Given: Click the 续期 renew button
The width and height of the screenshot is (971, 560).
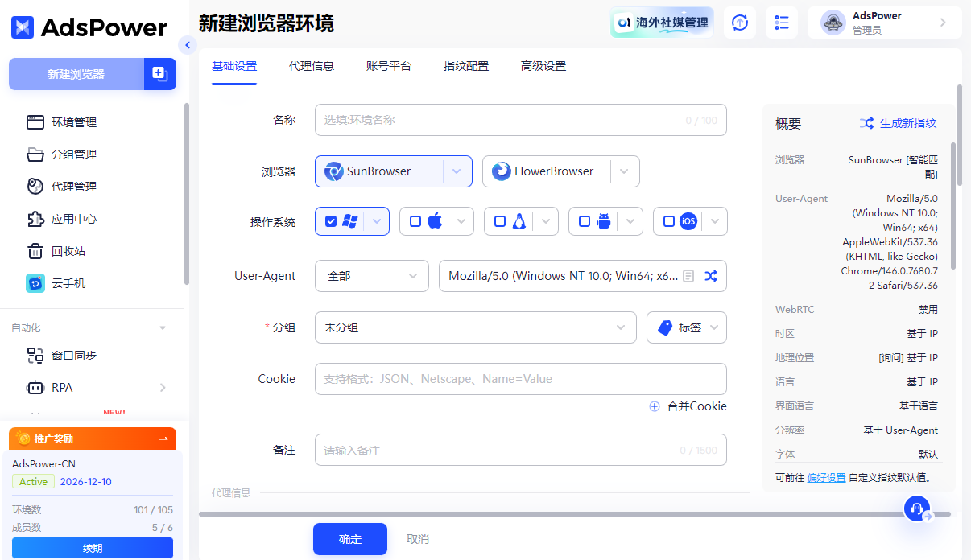Looking at the screenshot, I should [x=93, y=548].
